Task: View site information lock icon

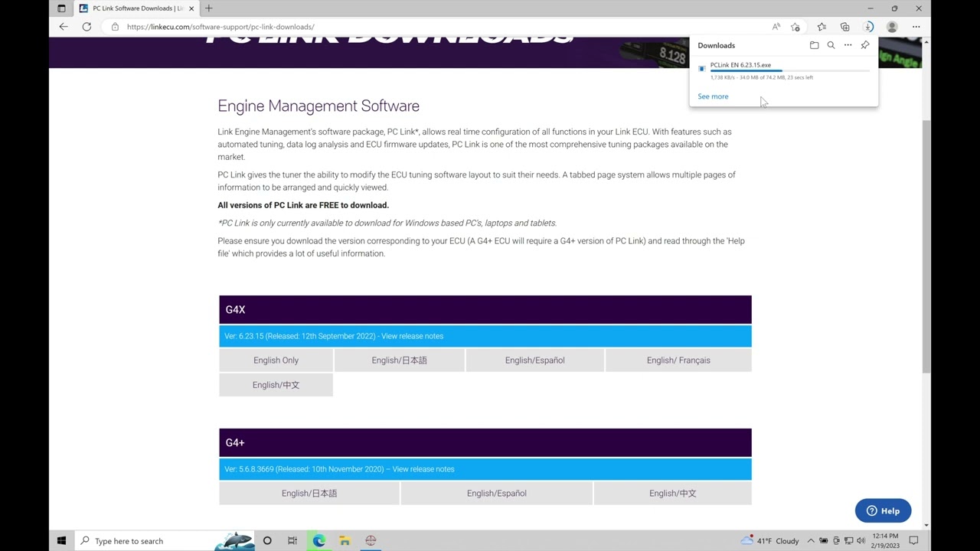Action: pyautogui.click(x=115, y=27)
